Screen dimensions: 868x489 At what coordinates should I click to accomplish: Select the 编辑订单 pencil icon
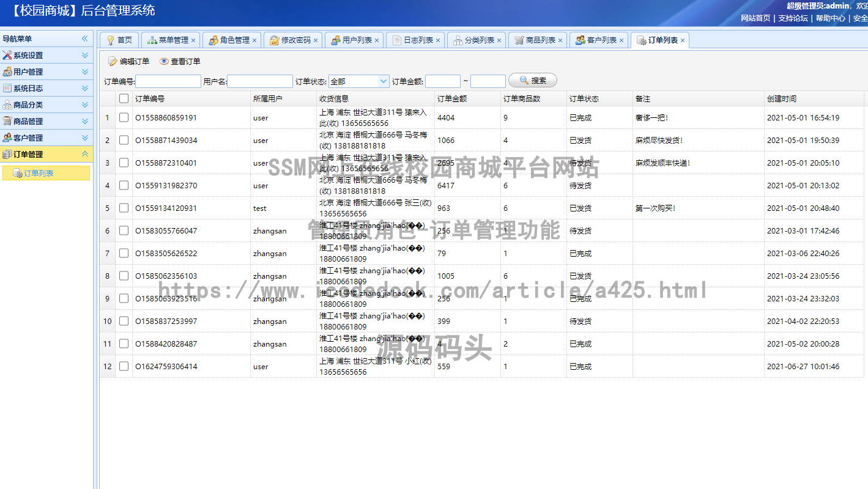[113, 61]
